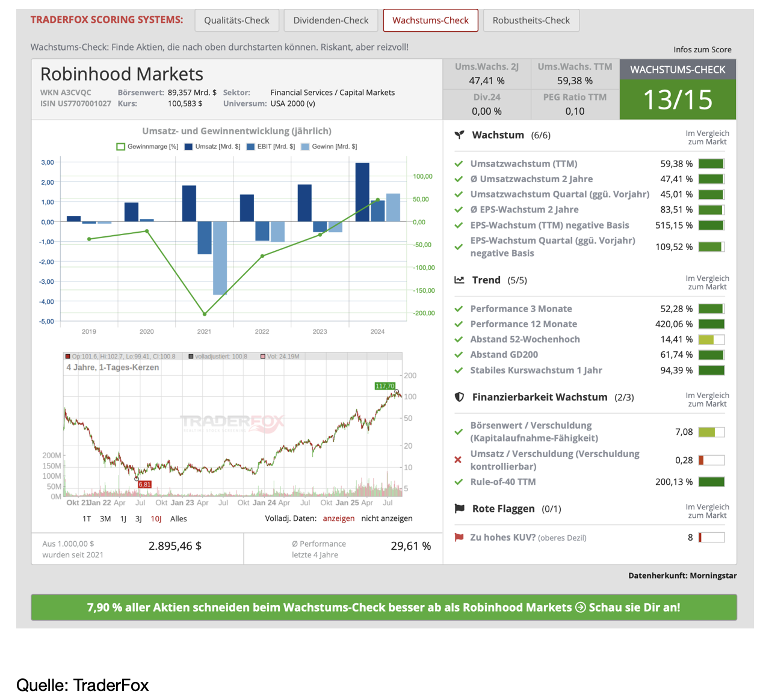Click the checkmark beside EPS-Wachstum Quartal row
Image resolution: width=763 pixels, height=700 pixels.
[459, 247]
